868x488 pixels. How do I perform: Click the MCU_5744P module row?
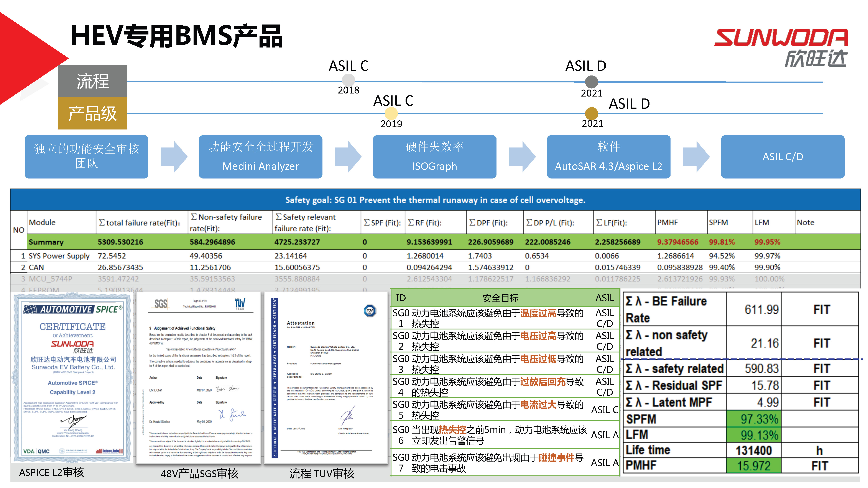(x=435, y=278)
